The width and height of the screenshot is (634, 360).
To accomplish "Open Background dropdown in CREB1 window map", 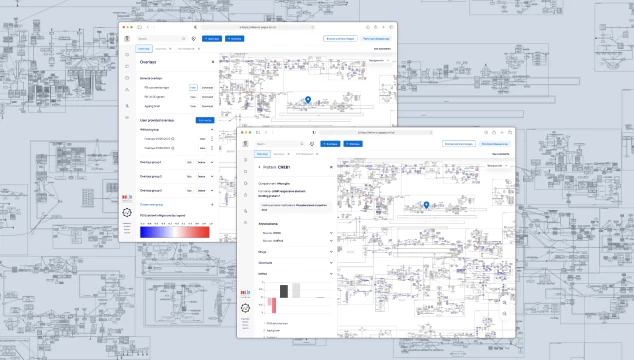I will pyautogui.click(x=497, y=166).
